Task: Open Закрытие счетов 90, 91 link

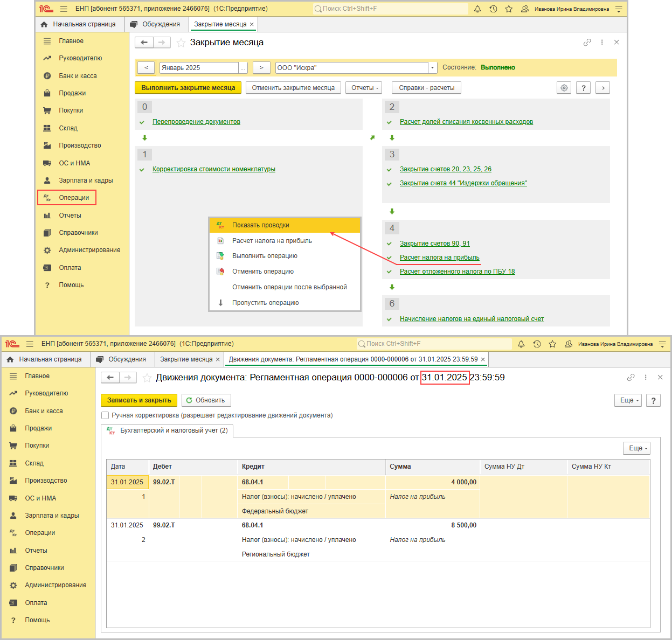Action: (x=434, y=244)
